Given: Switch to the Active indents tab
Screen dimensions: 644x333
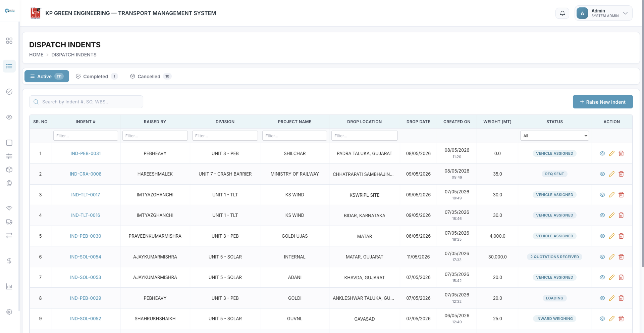Looking at the screenshot, I should [47, 76].
